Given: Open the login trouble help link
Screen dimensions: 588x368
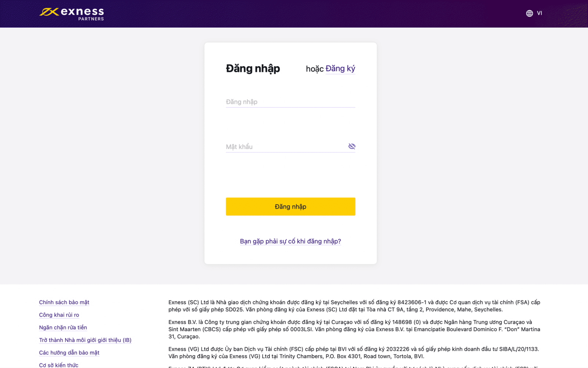Looking at the screenshot, I should 290,241.
